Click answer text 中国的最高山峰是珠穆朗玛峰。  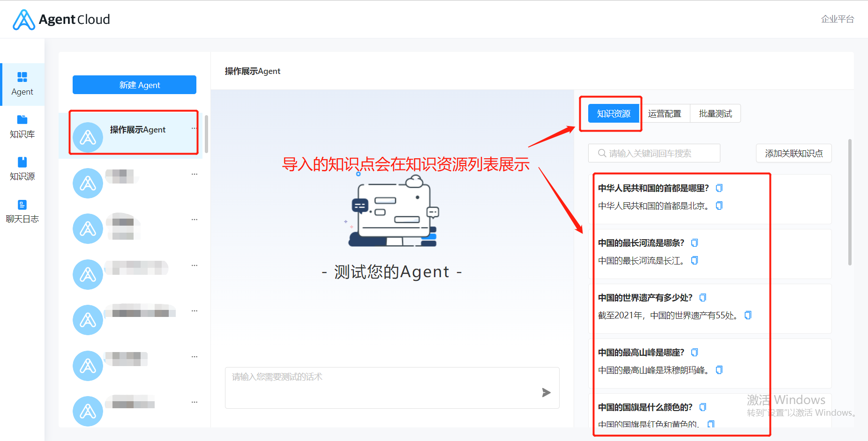pos(654,370)
